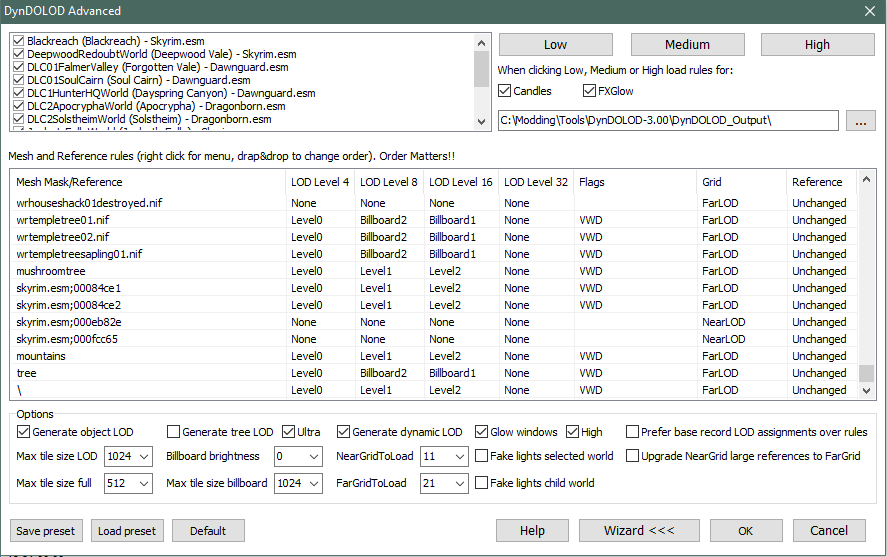Toggle the Candles rules checkbox

(505, 90)
